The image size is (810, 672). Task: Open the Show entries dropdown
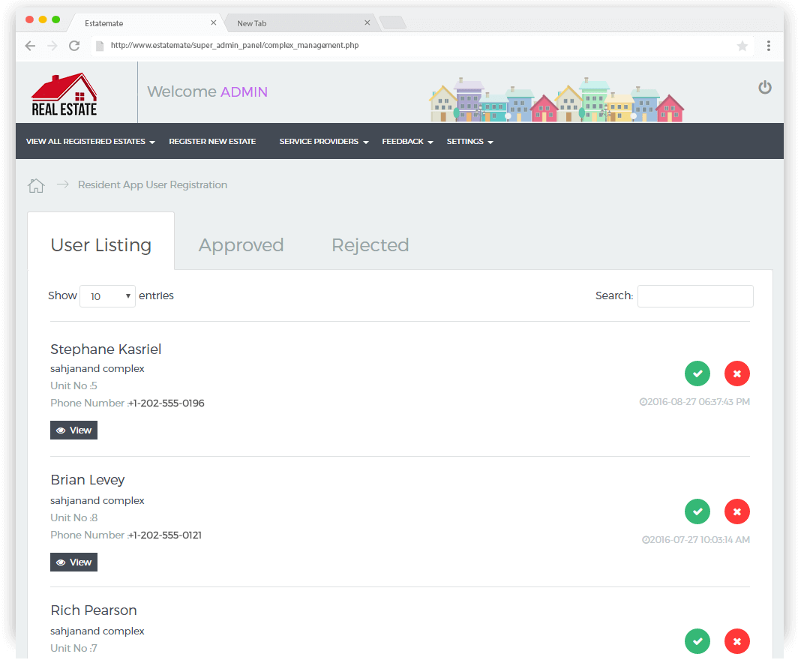[107, 295]
